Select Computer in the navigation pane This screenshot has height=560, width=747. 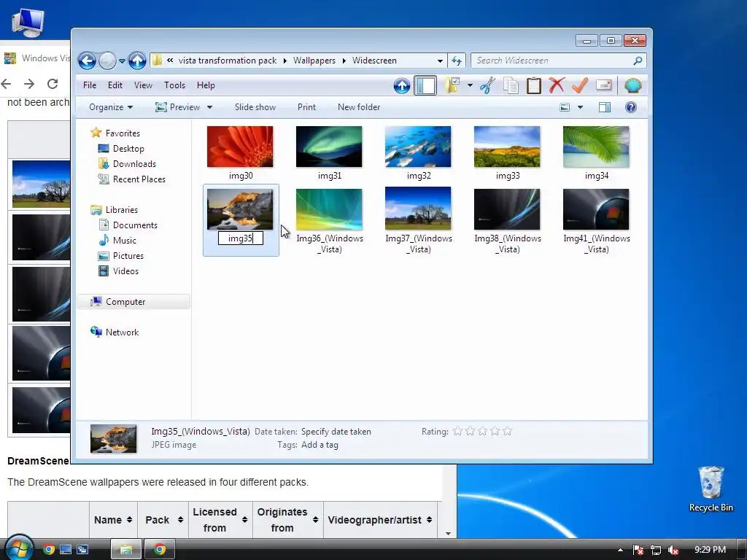pyautogui.click(x=125, y=301)
